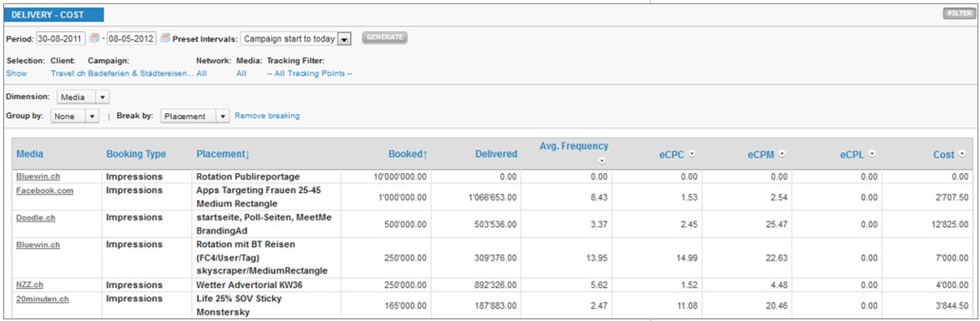
Task: Open the Group by dropdown
Action: pos(75,116)
